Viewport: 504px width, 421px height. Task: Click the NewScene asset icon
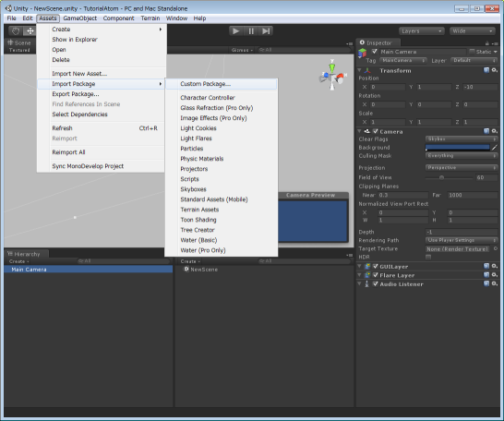186,270
